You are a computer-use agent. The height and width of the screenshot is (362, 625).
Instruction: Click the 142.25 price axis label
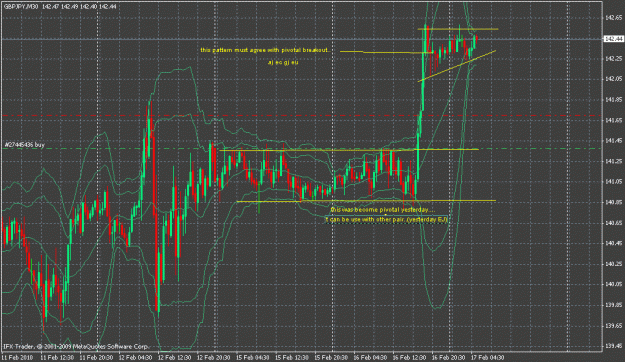click(613, 59)
